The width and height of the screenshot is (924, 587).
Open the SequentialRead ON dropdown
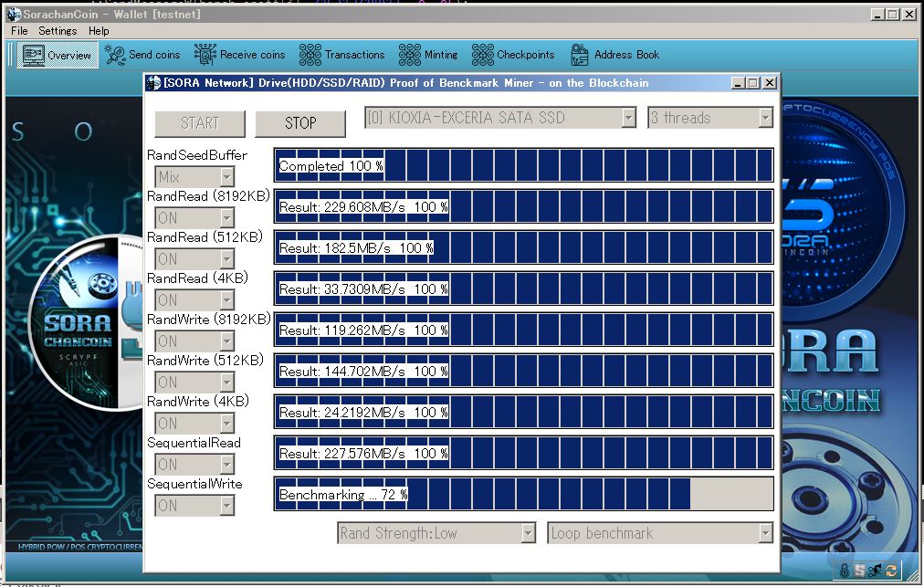(x=194, y=465)
